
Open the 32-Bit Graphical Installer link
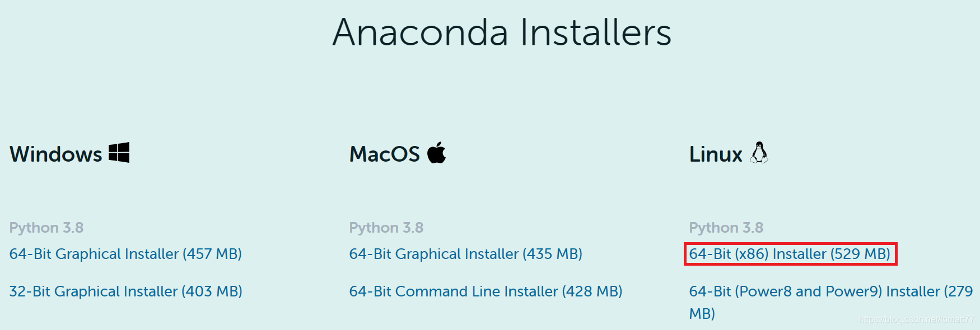tap(126, 291)
